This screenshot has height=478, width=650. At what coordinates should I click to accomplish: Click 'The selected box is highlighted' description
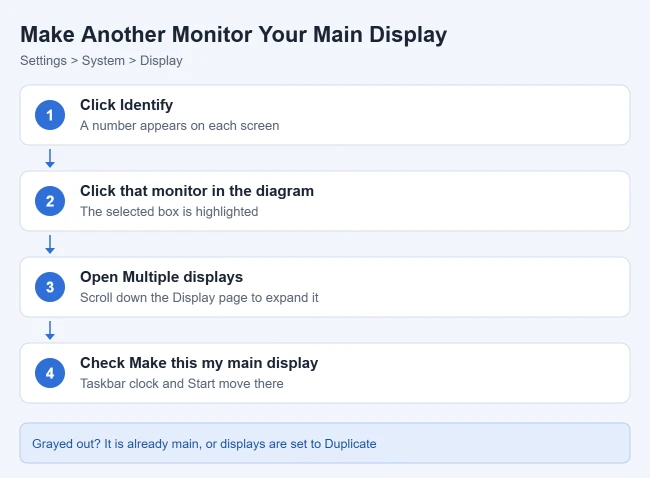click(169, 211)
